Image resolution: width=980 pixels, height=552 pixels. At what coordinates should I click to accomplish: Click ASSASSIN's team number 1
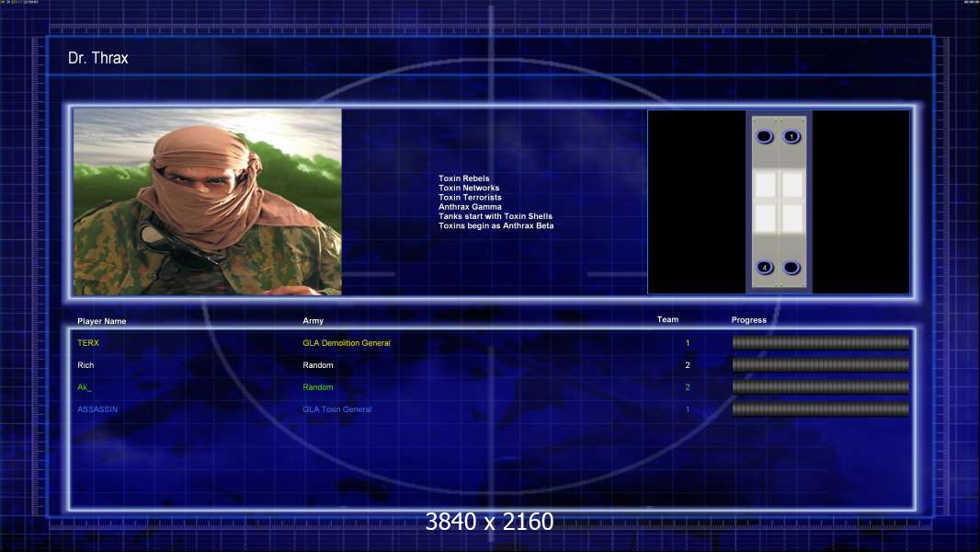tap(688, 408)
